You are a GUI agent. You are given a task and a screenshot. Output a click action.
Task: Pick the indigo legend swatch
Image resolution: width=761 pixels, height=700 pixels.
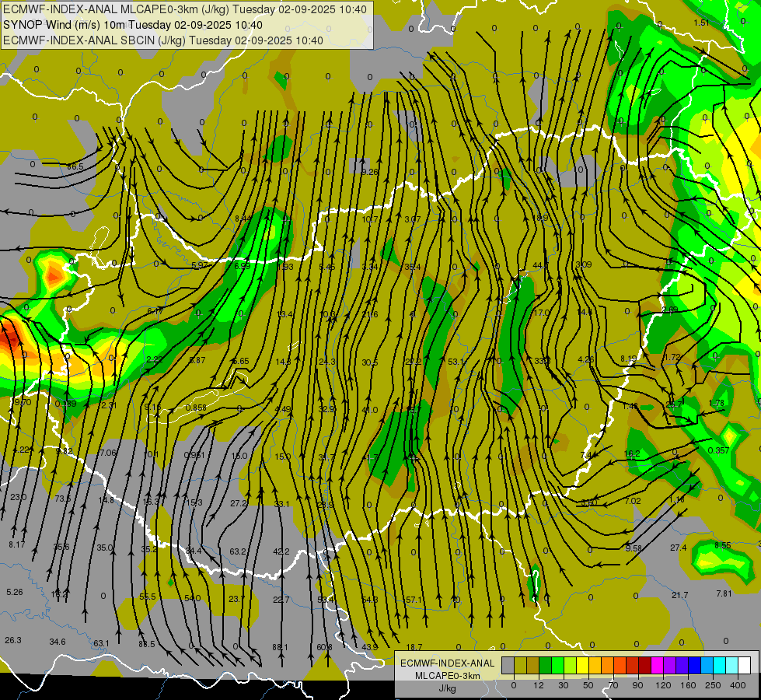tap(682, 665)
